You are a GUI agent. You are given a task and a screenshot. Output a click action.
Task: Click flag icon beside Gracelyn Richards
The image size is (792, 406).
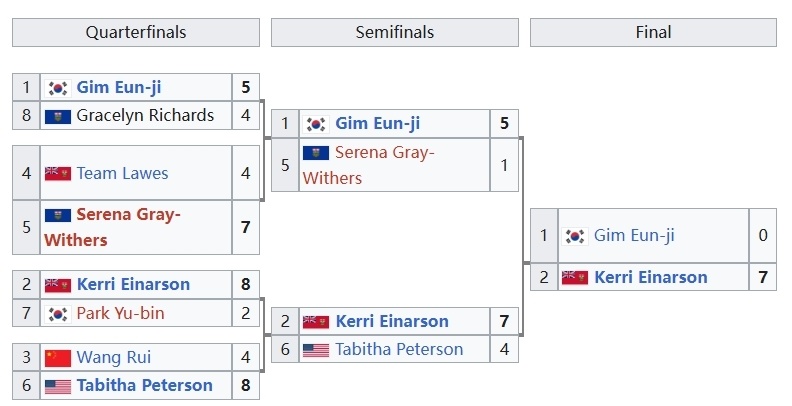point(58,116)
